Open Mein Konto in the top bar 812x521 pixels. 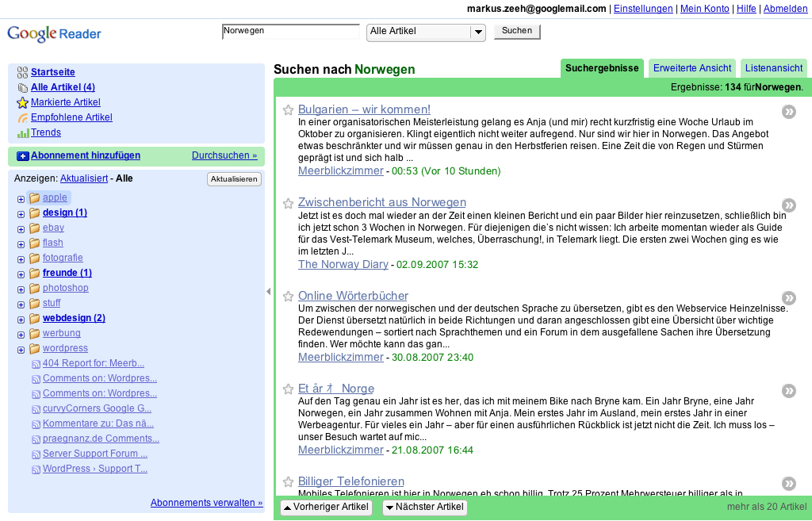pos(704,9)
